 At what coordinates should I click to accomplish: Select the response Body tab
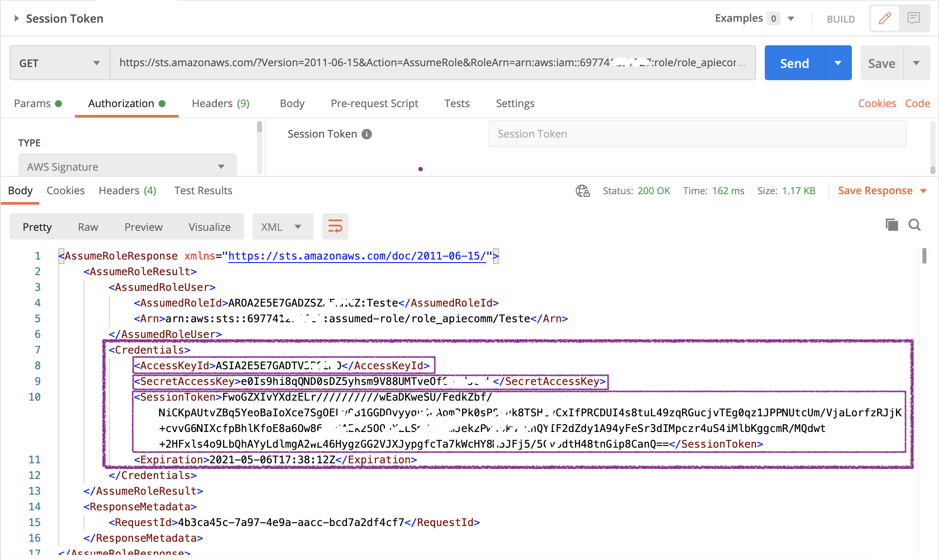pyautogui.click(x=20, y=191)
